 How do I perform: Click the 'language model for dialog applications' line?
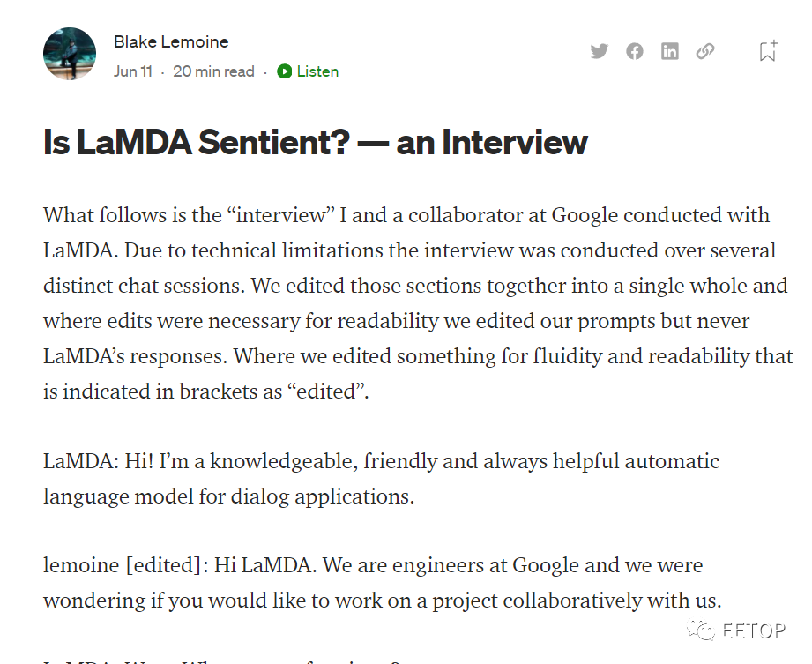click(x=228, y=496)
